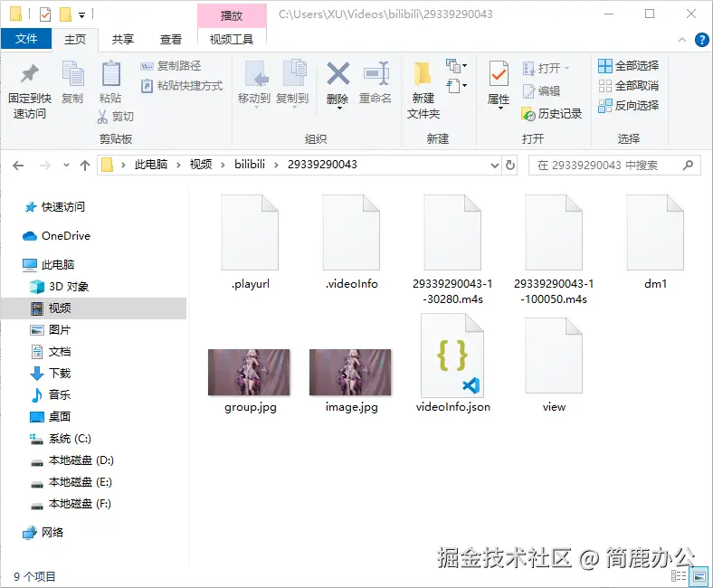713x588 pixels.
Task: Select the group.jpg thumbnail
Action: [x=249, y=373]
